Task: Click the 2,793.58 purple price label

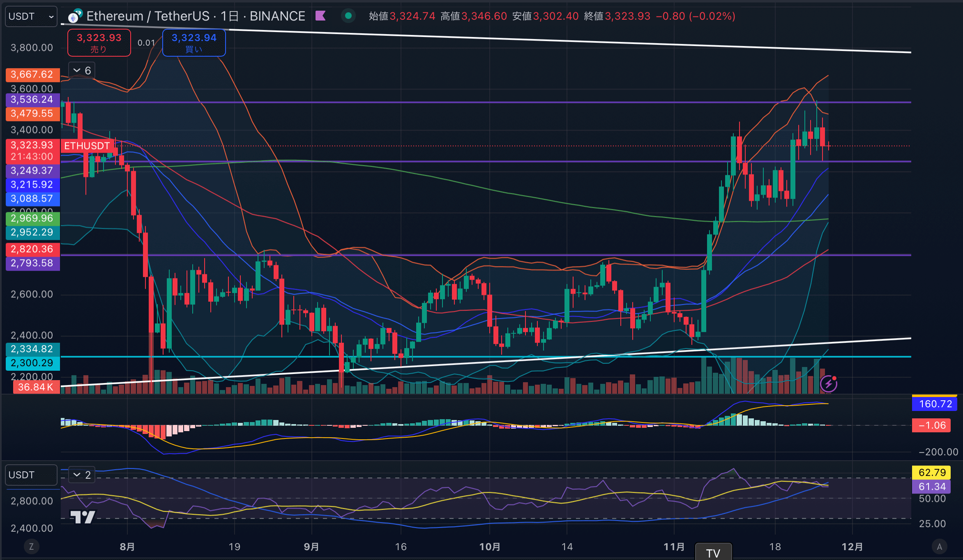Action: point(32,263)
